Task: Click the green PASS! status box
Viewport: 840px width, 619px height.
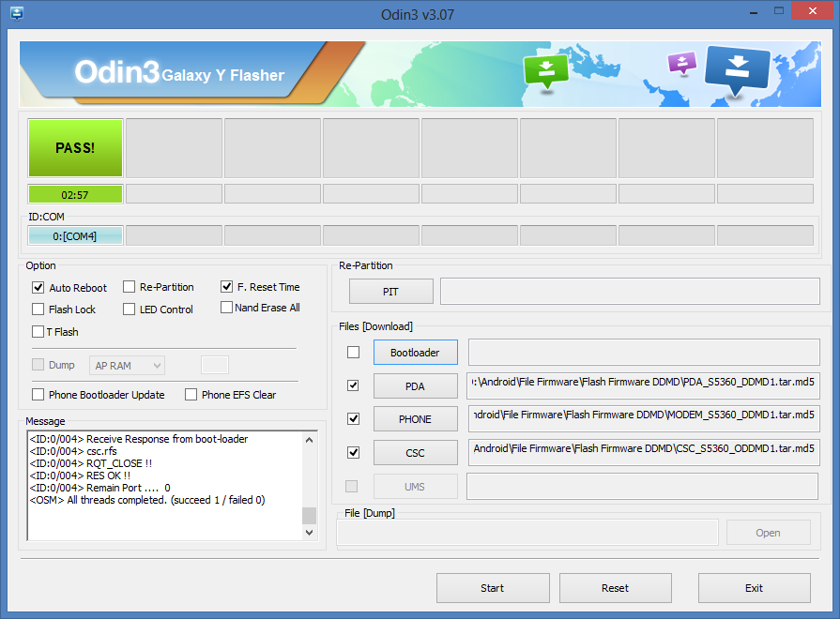Action: coord(75,148)
